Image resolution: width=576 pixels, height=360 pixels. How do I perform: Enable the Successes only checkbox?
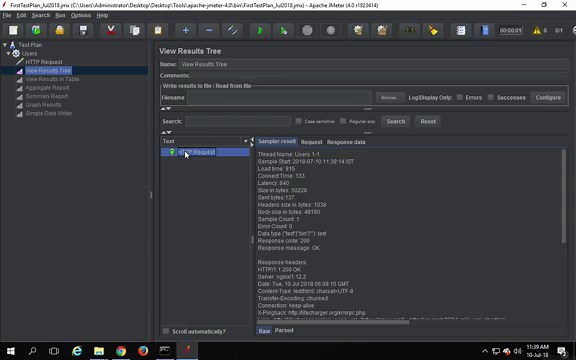pyautogui.click(x=491, y=97)
